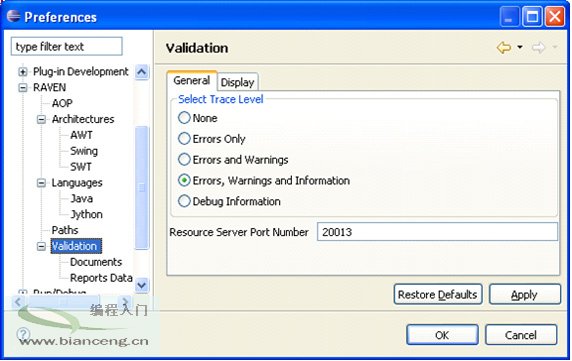Dismiss dialog with Cancel button
The width and height of the screenshot is (572, 361).
click(x=521, y=335)
